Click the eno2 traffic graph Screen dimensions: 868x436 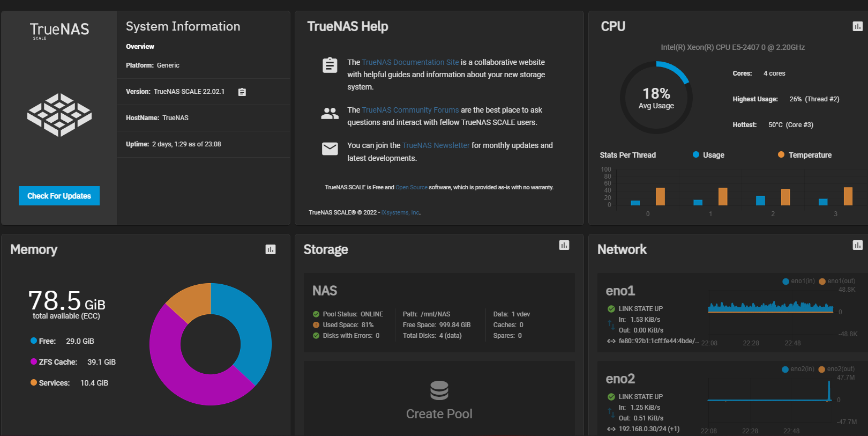770,400
